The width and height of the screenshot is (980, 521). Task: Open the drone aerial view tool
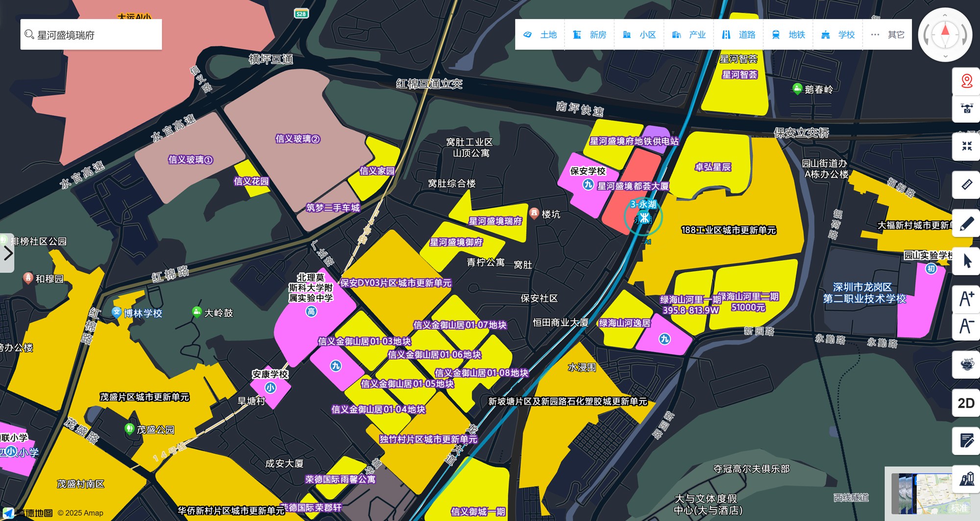tap(966, 108)
